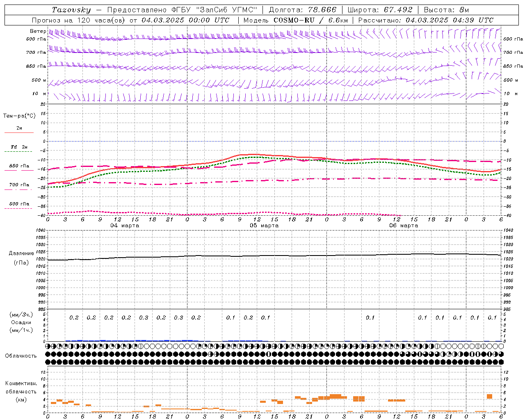Click the left pressure axis value '985'
The image size is (525, 420).
pos(42,309)
